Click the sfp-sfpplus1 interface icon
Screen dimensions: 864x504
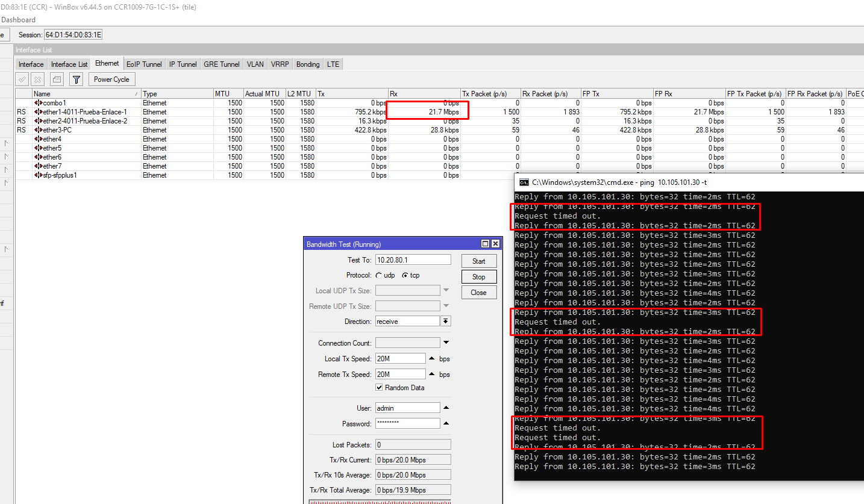point(39,175)
